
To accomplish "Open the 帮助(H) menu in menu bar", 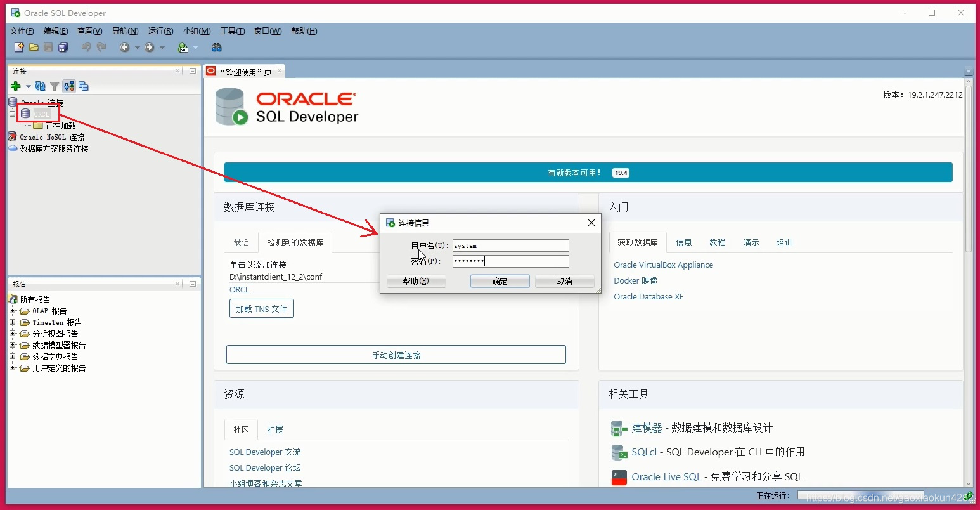I will 304,31.
